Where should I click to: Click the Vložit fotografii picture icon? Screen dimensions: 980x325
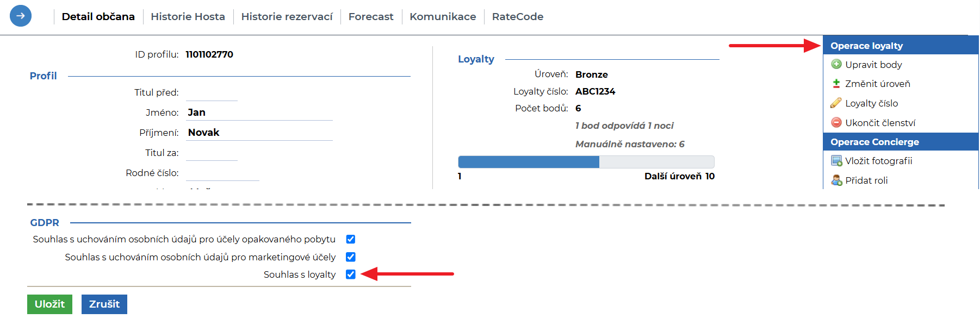[x=836, y=161]
